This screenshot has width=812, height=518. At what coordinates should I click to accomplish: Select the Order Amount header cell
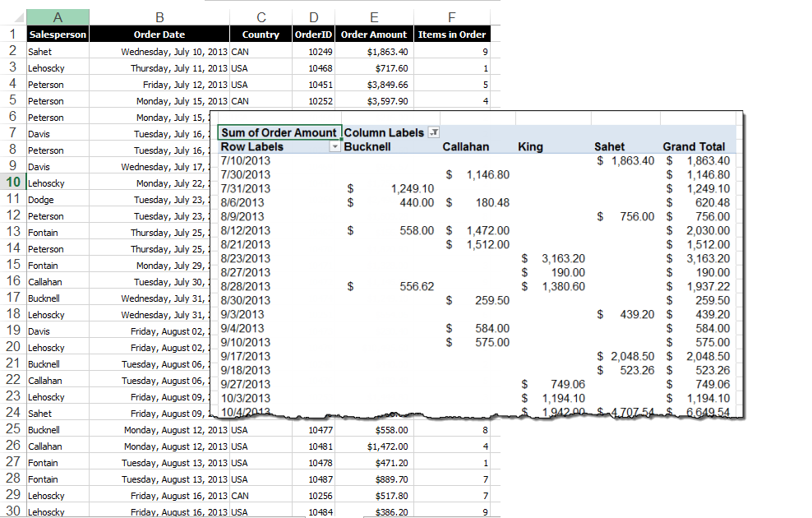pos(374,35)
